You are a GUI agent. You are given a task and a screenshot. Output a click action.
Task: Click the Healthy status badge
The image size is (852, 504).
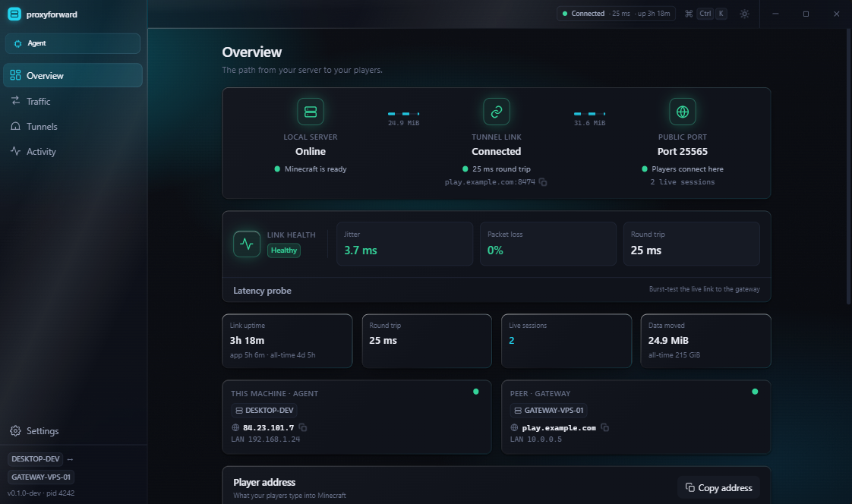[284, 250]
